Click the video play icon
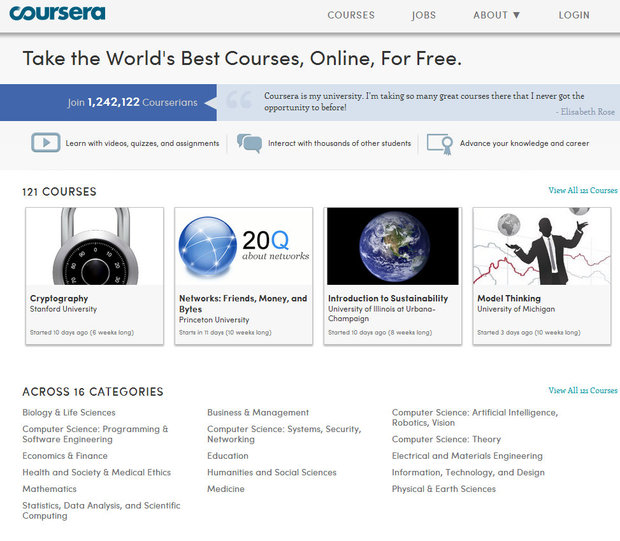Image resolution: width=620 pixels, height=541 pixels. click(45, 143)
